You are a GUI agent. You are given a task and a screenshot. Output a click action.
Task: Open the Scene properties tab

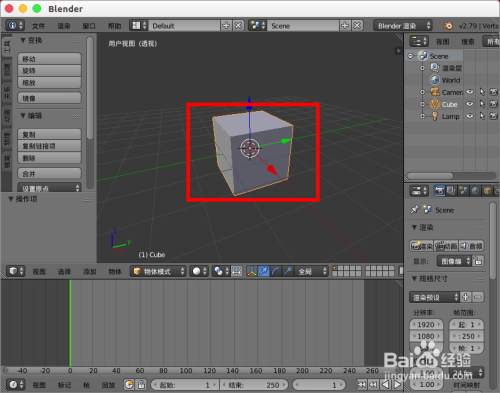pos(463,191)
